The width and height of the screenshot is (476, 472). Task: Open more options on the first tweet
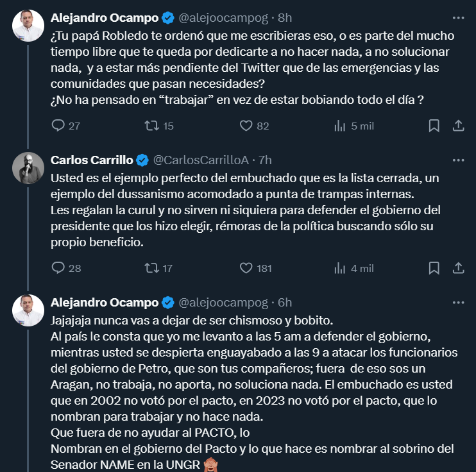click(458, 17)
